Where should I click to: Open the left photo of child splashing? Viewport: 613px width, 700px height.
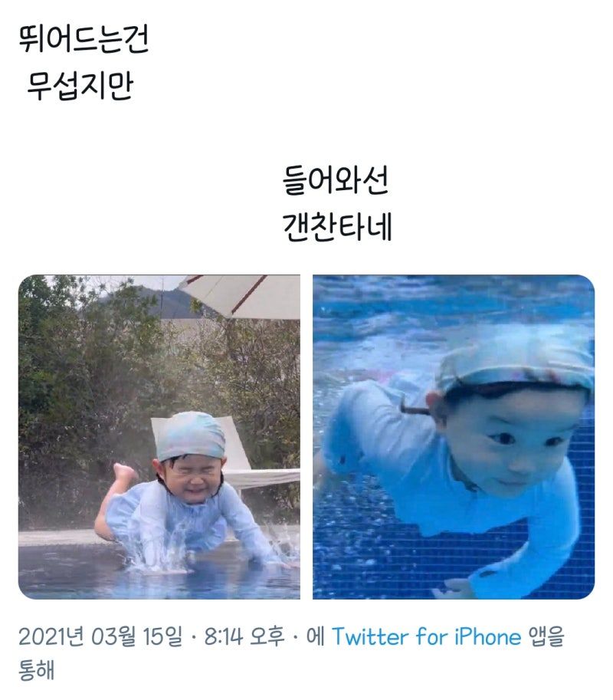click(x=159, y=436)
